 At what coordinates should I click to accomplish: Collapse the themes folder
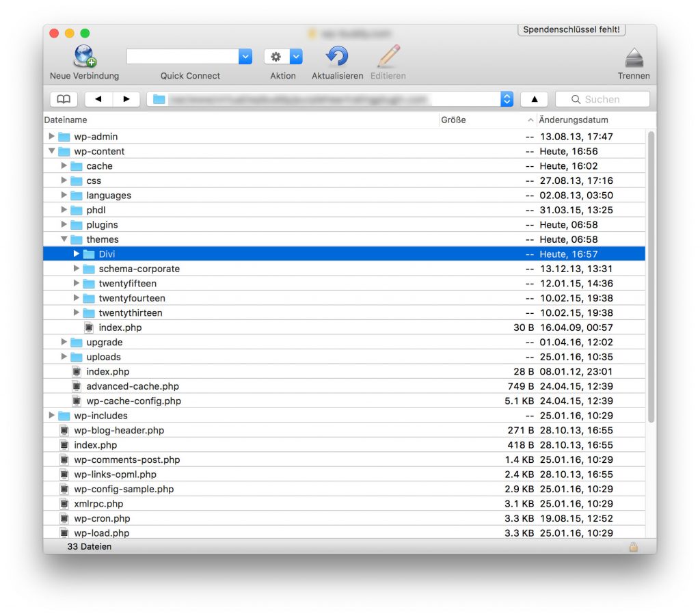[64, 239]
